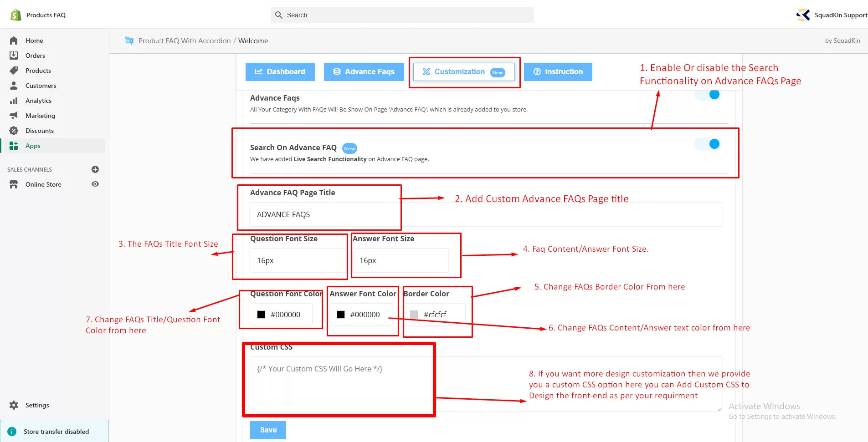Screen dimensions: 868x442
Task: Click the Question Font Color black swatch
Action: [261, 315]
